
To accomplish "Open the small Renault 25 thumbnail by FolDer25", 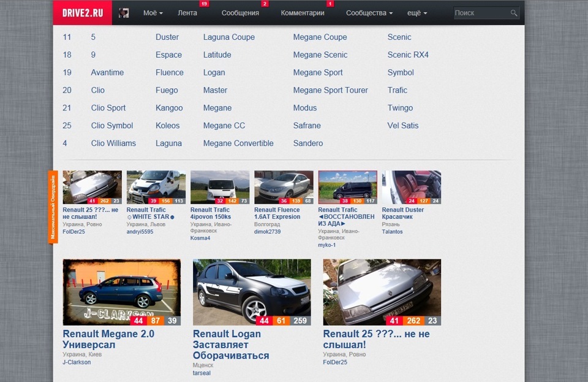I will coord(92,187).
